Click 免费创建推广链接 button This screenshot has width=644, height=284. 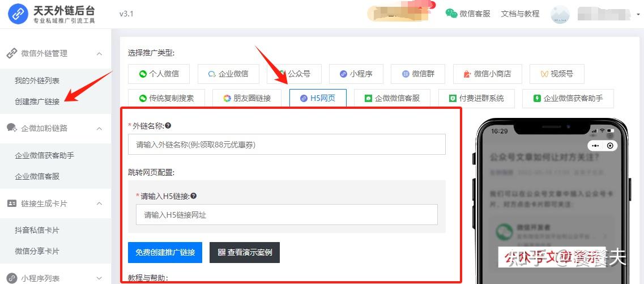pyautogui.click(x=165, y=252)
